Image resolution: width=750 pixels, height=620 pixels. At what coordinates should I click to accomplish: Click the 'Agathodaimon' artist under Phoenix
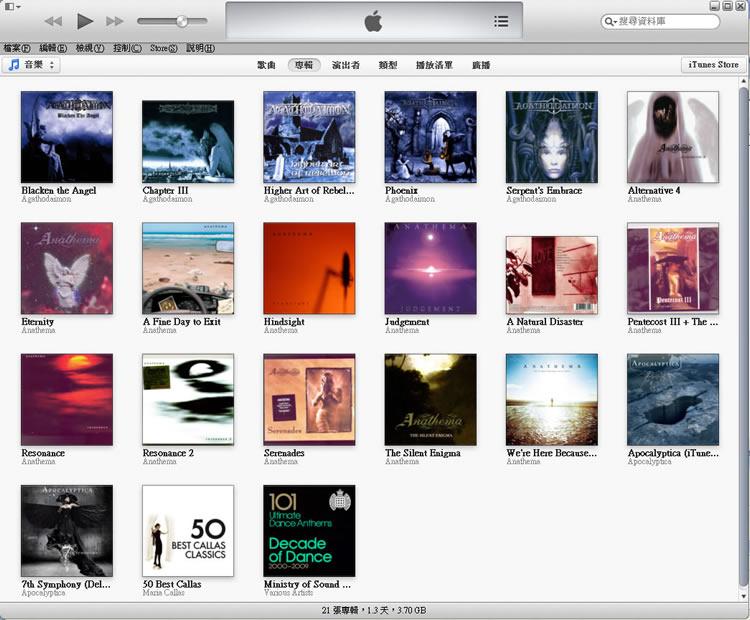pos(410,199)
